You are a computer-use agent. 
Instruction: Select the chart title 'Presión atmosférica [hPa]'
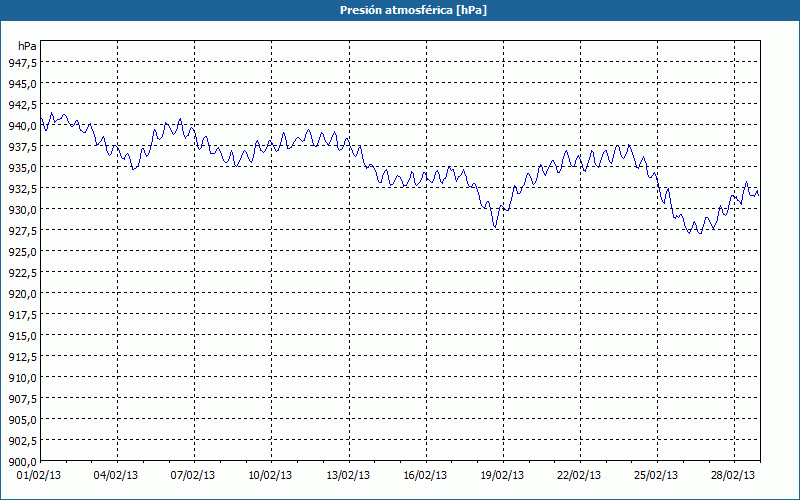(x=413, y=10)
